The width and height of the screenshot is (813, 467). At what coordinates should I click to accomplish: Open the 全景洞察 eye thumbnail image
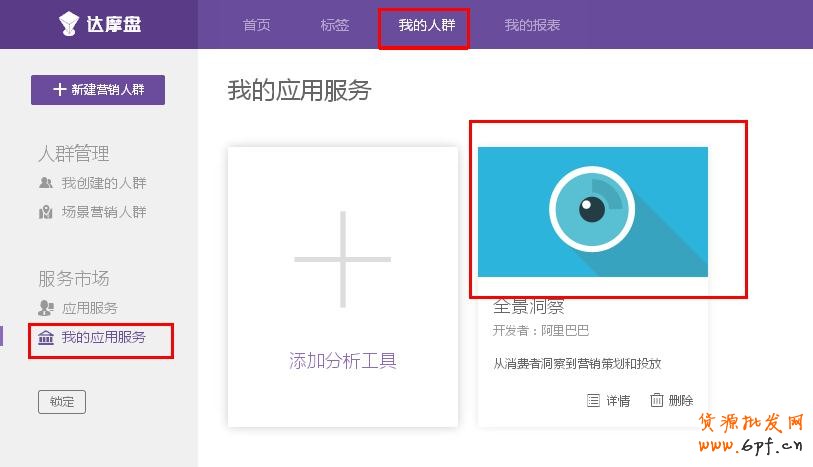tap(592, 211)
